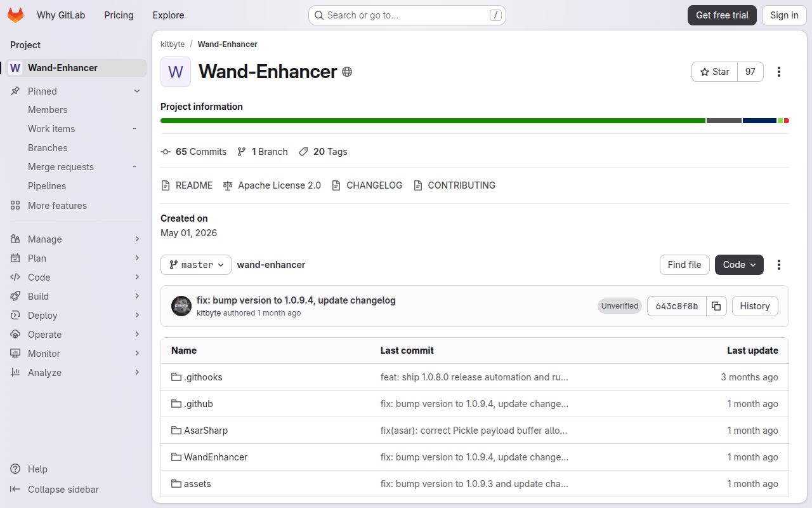Viewport: 812px width, 508px height.
Task: Click the Operate cloud gear icon
Action: coord(15,335)
